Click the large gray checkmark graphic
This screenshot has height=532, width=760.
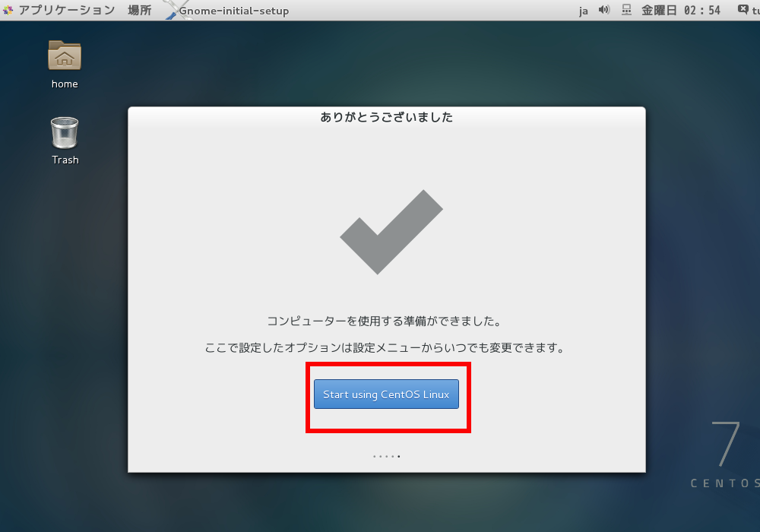(x=391, y=232)
